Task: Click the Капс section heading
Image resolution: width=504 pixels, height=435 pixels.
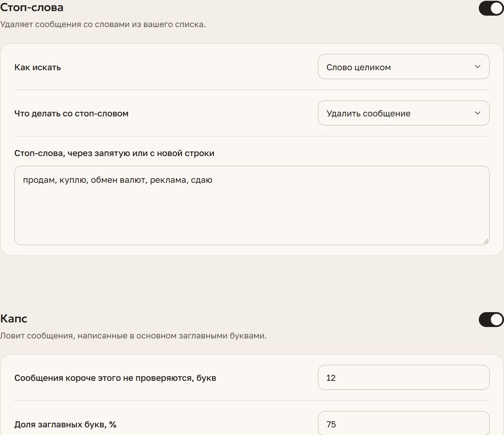Action: pos(14,319)
